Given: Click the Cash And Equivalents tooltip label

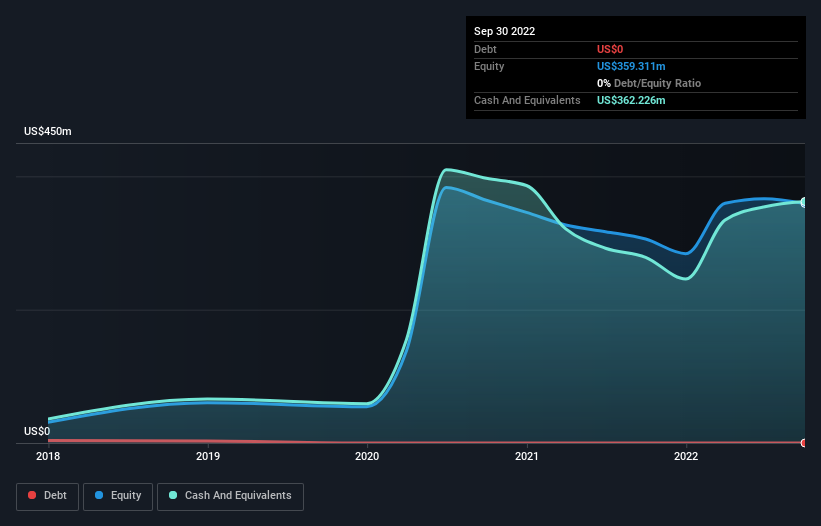Looking at the screenshot, I should 527,100.
